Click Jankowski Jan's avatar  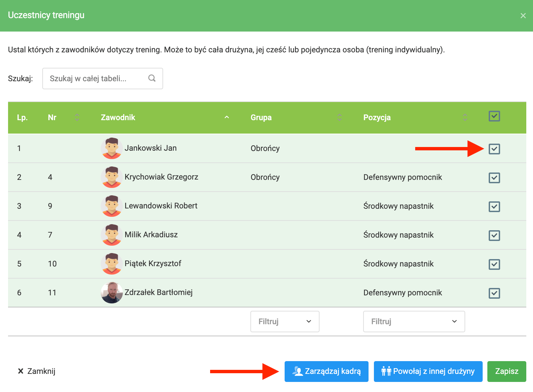(x=112, y=148)
